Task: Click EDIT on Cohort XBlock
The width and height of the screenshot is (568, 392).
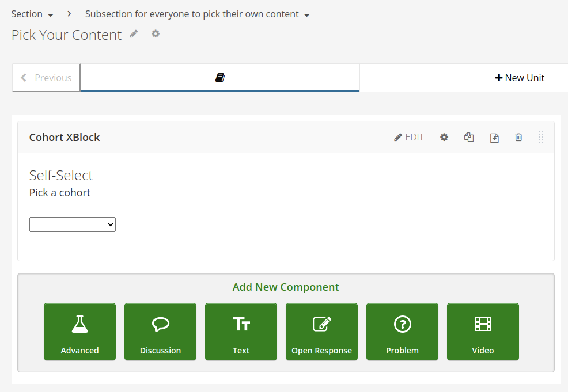Action: [409, 137]
